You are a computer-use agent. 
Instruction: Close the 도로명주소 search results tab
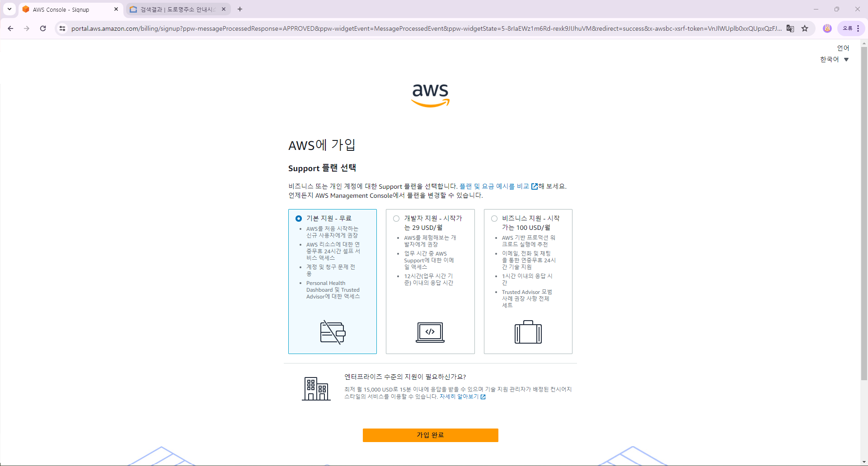[224, 9]
